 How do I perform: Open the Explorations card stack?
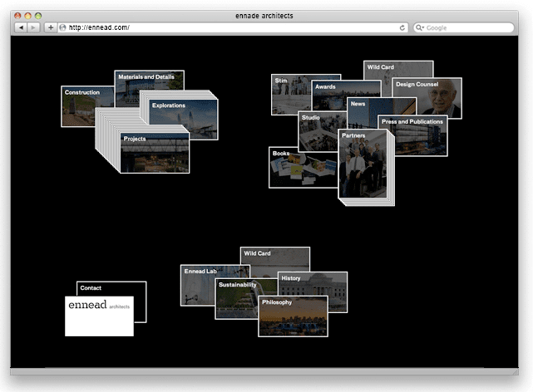click(183, 117)
